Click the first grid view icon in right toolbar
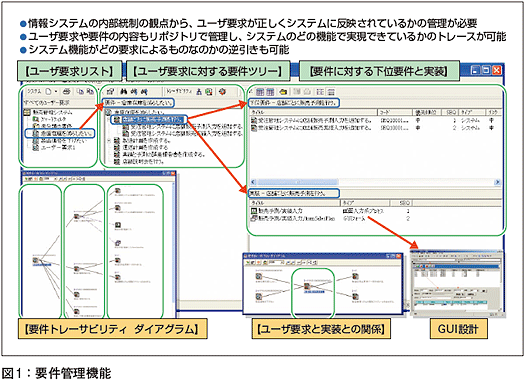Image resolution: width=526 pixels, height=381 pixels. pyautogui.click(x=260, y=92)
